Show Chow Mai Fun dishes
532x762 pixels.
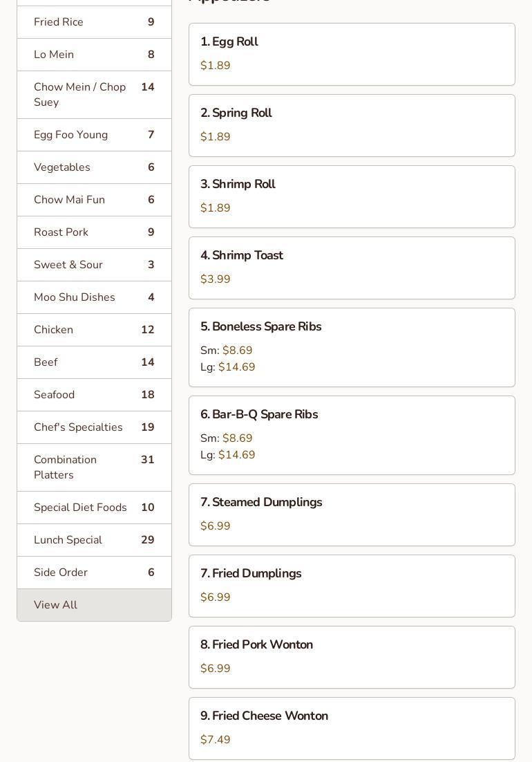94,200
